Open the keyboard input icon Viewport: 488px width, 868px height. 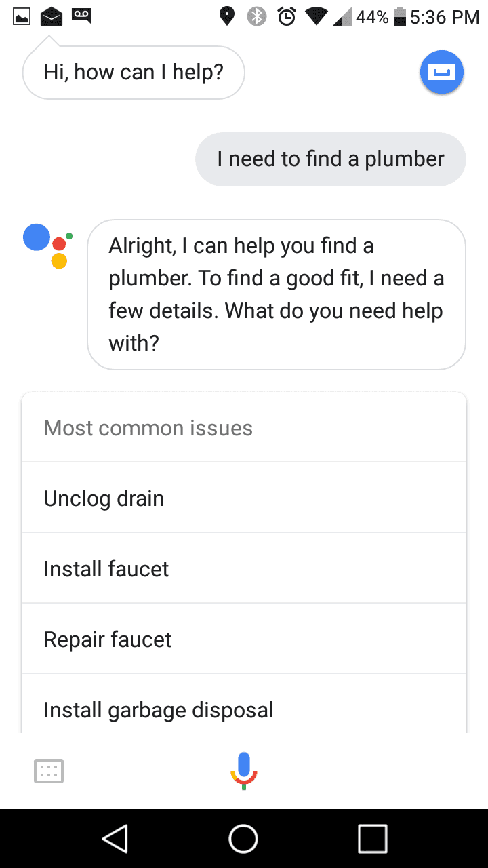[49, 771]
